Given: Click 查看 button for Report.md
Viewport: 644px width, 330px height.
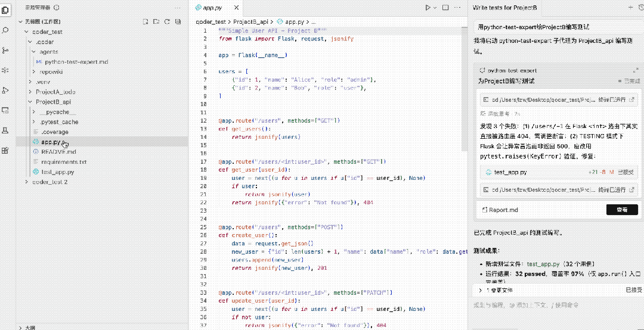Looking at the screenshot, I should point(622,210).
